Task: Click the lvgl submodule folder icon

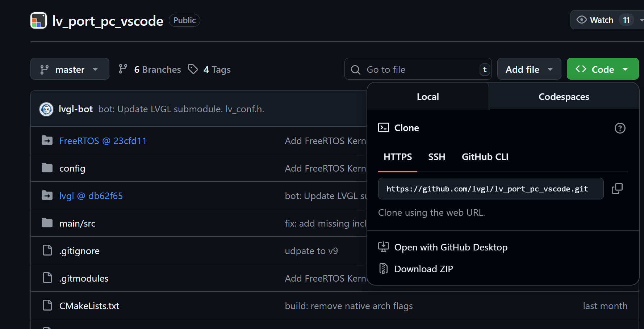Action: 47,195
